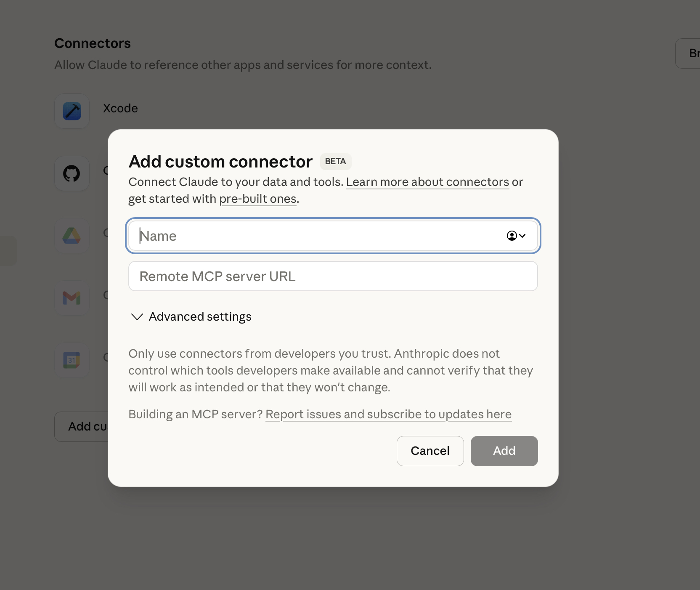Click Report issues and subscribe to updates here
This screenshot has height=590, width=700.
(388, 414)
